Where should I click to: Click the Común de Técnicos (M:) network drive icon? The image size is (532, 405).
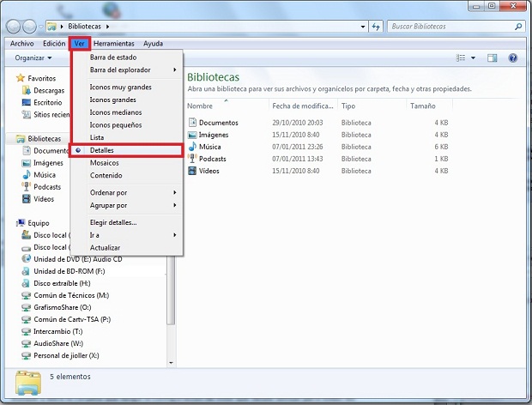click(x=26, y=295)
